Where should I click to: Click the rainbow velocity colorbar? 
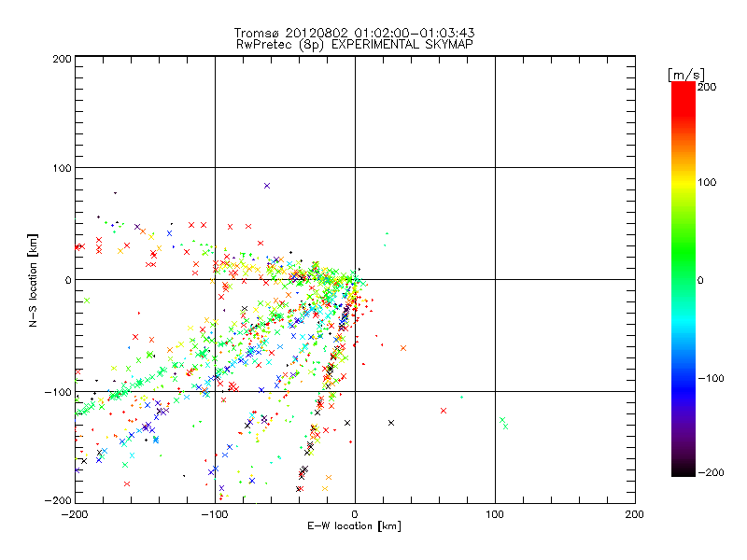click(x=684, y=278)
